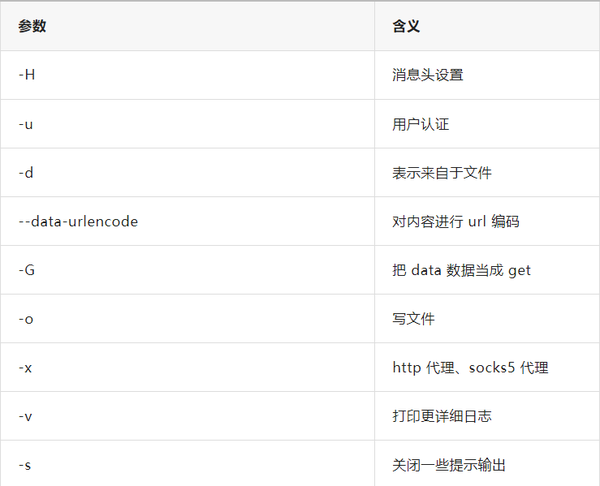The width and height of the screenshot is (600, 486).
Task: Click the http 代理、socks5 代理 text
Action: 470,368
